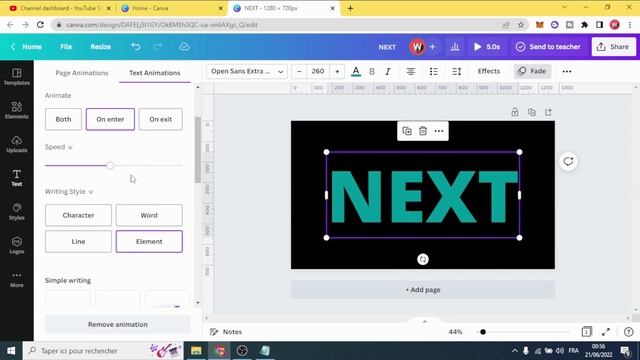The image size is (640, 360).
Task: Open the font family dropdown
Action: tap(247, 71)
